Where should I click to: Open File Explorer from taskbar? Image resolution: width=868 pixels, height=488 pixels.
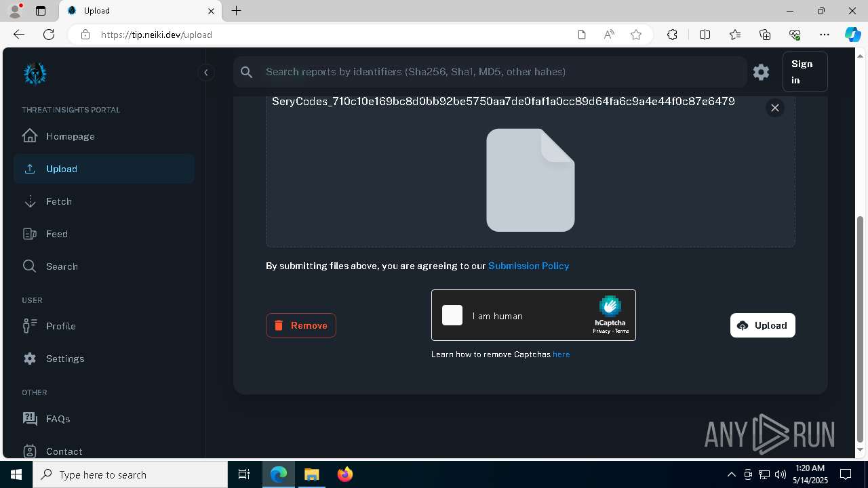[x=311, y=474]
